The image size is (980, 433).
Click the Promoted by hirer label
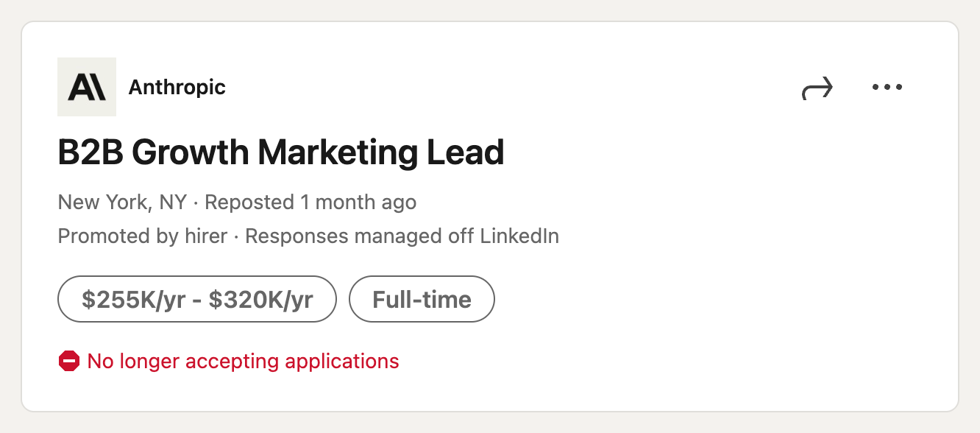[x=142, y=236]
